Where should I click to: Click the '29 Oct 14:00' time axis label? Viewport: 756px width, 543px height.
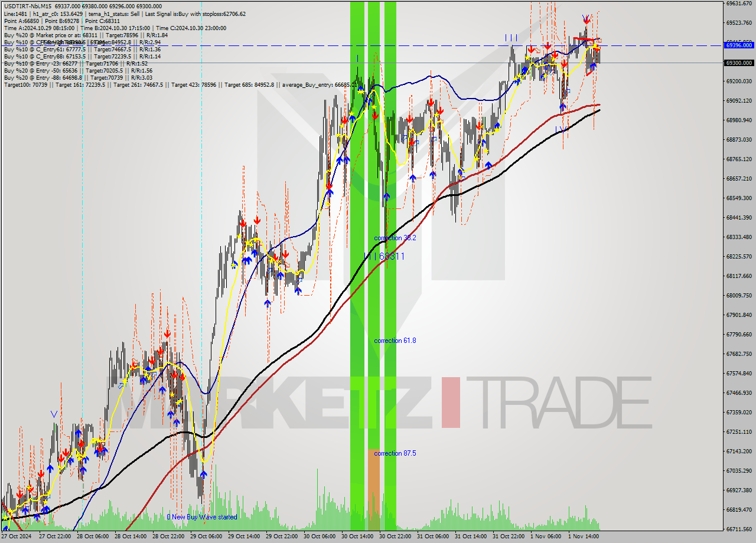tap(244, 537)
